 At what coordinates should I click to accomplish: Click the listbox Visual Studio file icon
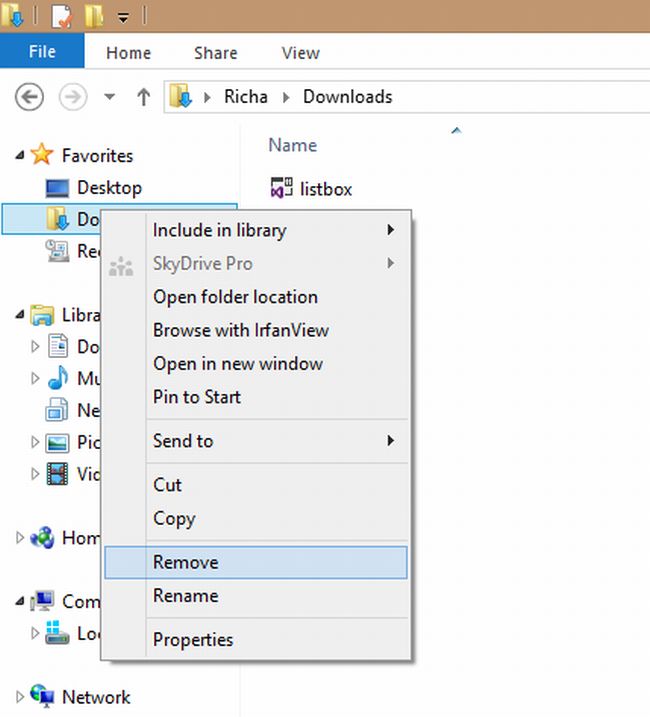281,187
